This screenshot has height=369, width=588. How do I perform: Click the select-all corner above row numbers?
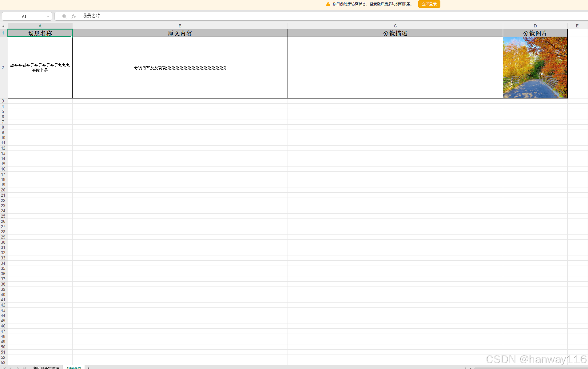point(3,26)
